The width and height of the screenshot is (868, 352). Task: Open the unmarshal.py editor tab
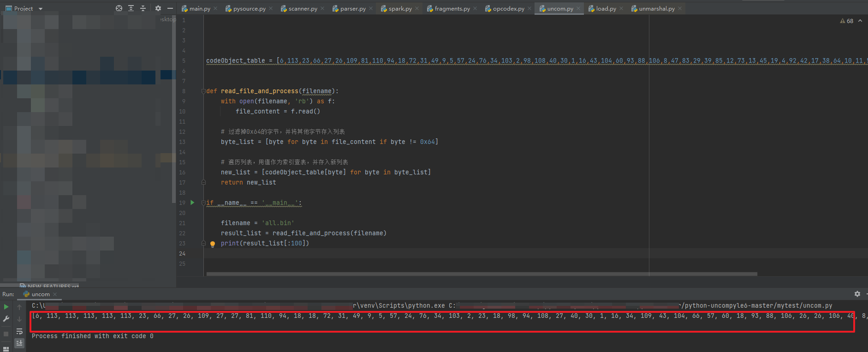(x=656, y=9)
